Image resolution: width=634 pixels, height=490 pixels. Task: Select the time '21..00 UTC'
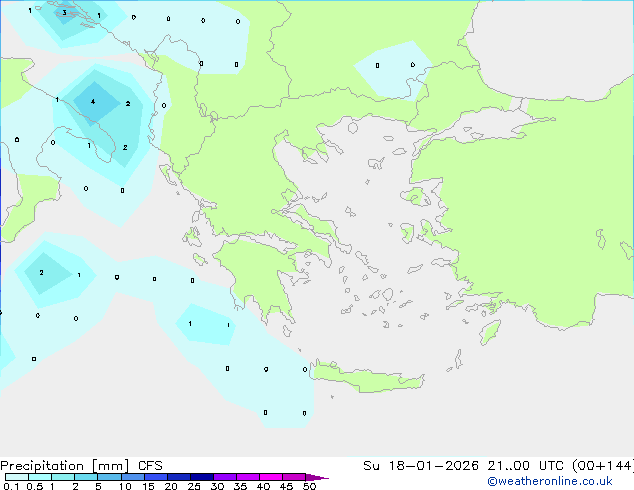pos(528,466)
